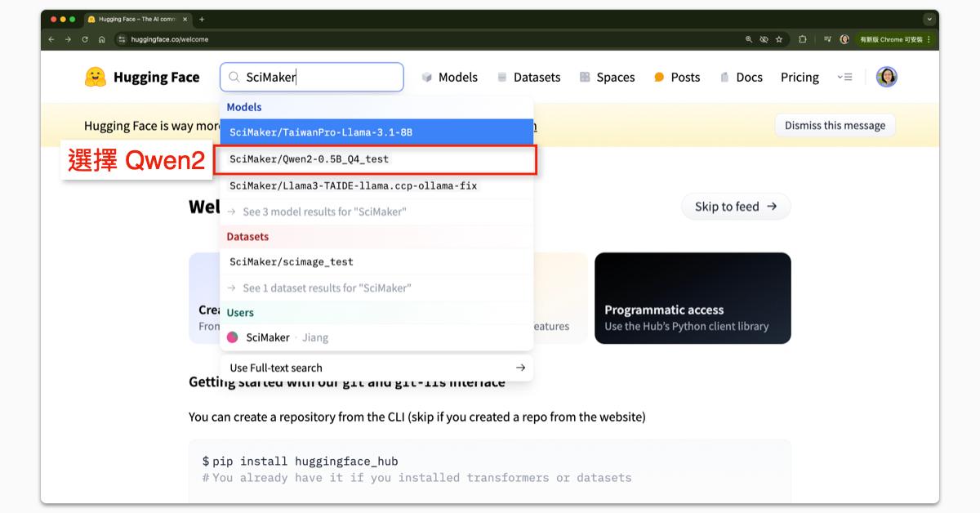This screenshot has height=513, width=980.
Task: Click the SciMaker user avatar icon
Action: 233,337
